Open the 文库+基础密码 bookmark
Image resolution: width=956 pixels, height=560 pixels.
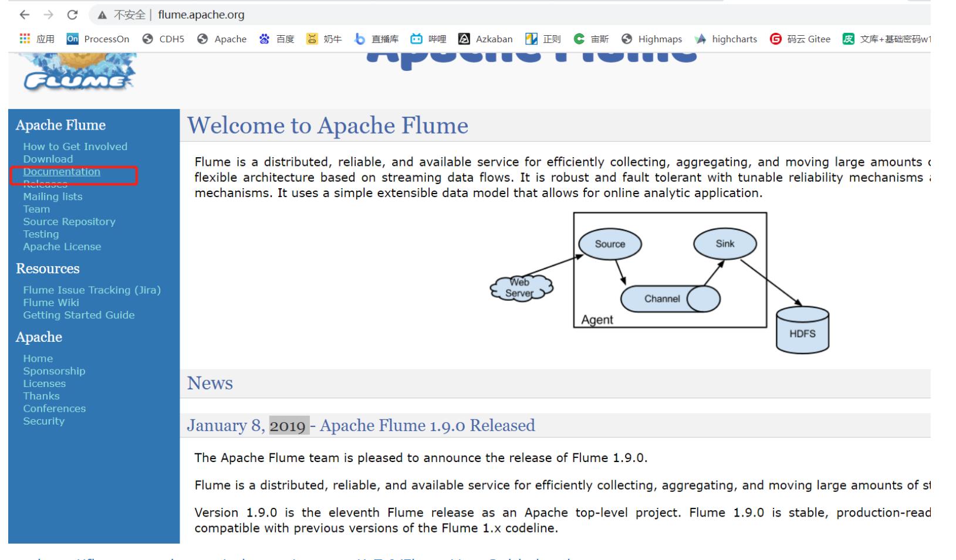(887, 39)
